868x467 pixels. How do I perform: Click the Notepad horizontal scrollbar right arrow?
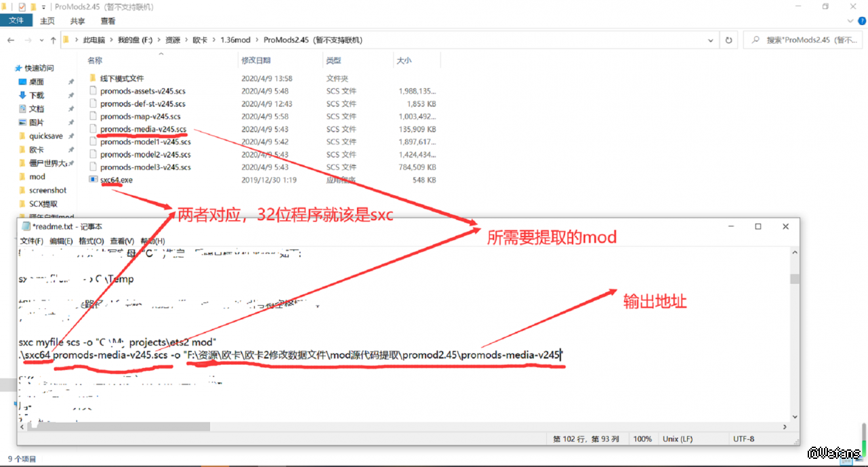[x=785, y=426]
